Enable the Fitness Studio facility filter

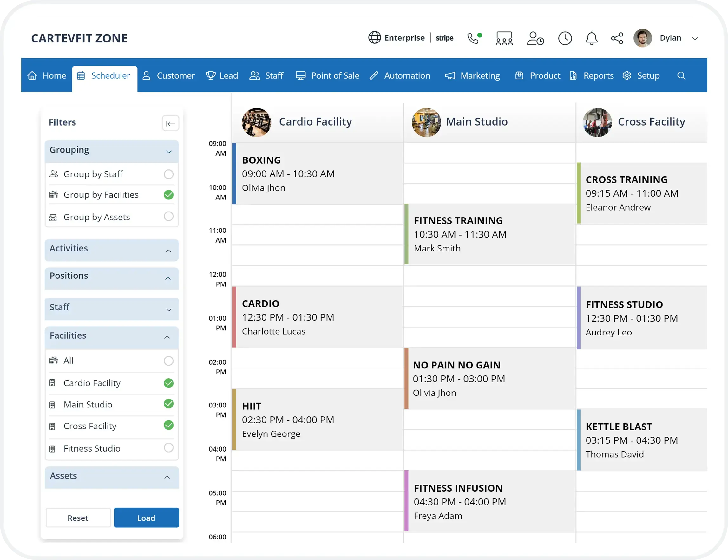[x=169, y=448]
